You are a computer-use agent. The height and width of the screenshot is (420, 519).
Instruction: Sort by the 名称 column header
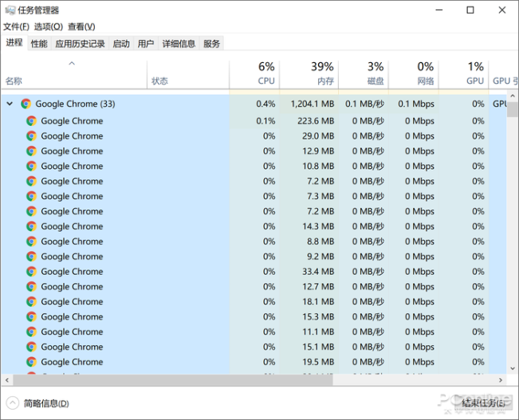click(74, 74)
